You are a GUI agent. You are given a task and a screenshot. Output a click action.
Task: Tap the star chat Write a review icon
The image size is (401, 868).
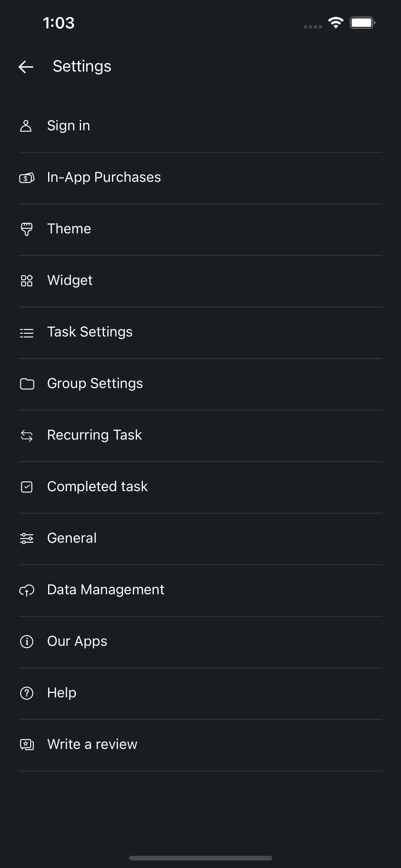point(27,745)
